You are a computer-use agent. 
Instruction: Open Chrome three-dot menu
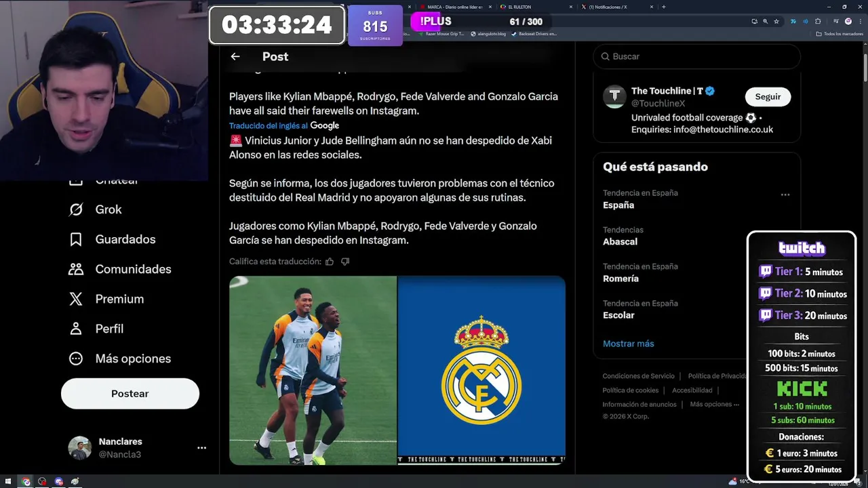tap(860, 22)
